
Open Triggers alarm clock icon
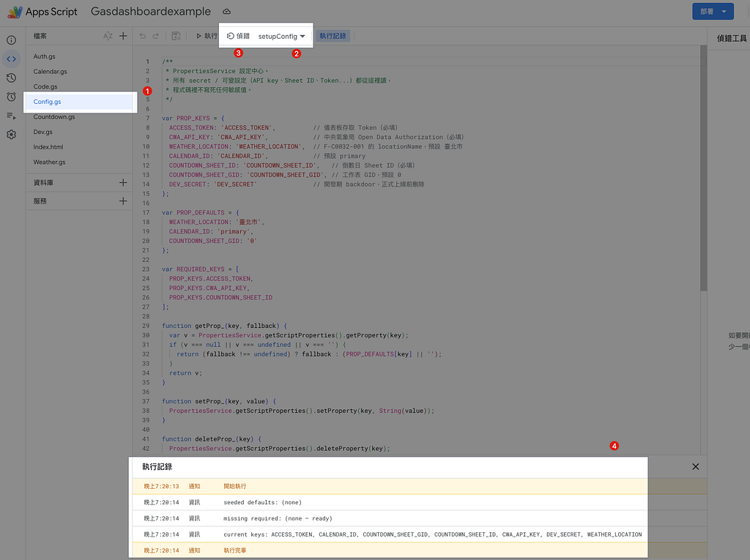12,97
